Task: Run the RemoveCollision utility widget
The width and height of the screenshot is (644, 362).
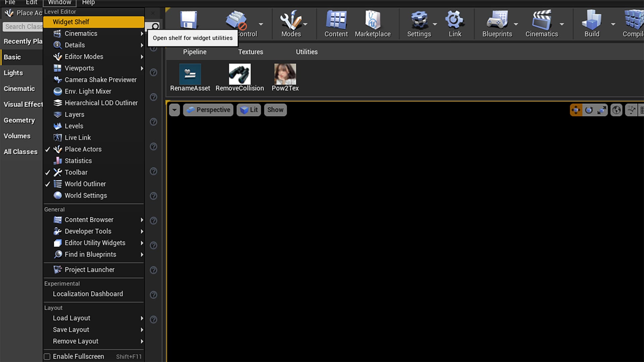Action: coord(239,74)
